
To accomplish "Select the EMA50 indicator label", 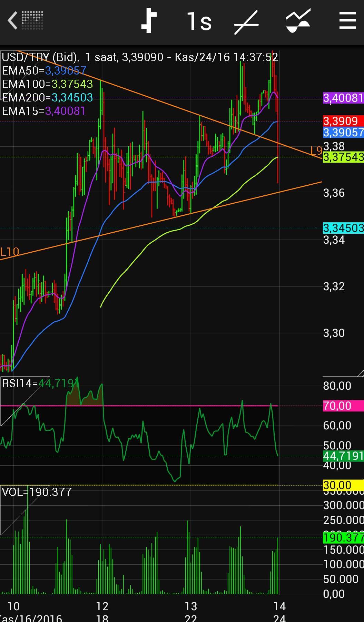I will 44,71.
